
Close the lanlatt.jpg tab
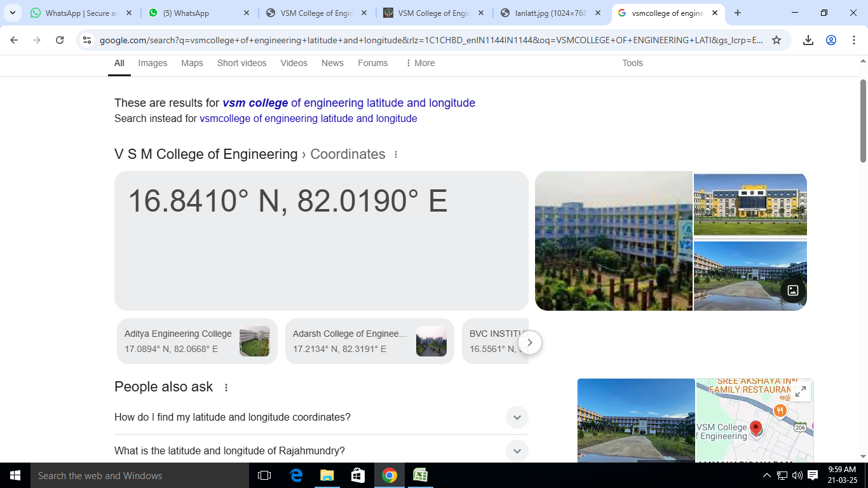click(x=598, y=13)
